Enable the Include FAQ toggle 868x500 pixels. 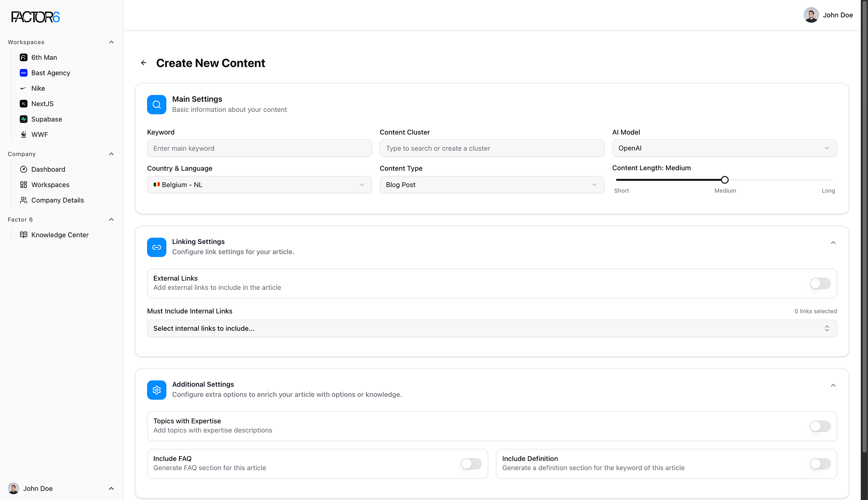tap(471, 464)
